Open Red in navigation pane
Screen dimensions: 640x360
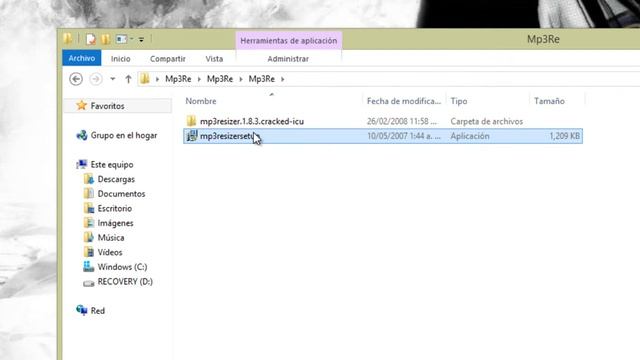point(98,311)
